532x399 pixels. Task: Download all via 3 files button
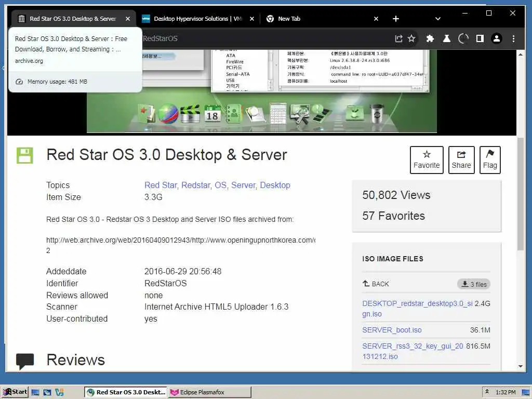click(x=474, y=284)
